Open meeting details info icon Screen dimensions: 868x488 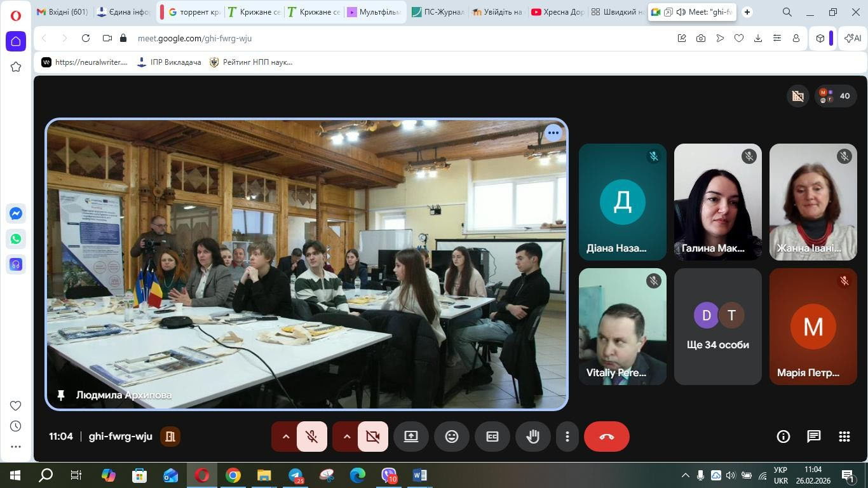coord(783,437)
